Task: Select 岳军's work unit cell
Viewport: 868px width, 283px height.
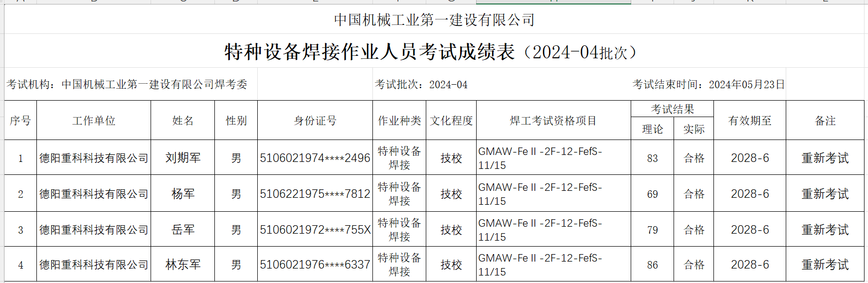Action: pos(94,229)
